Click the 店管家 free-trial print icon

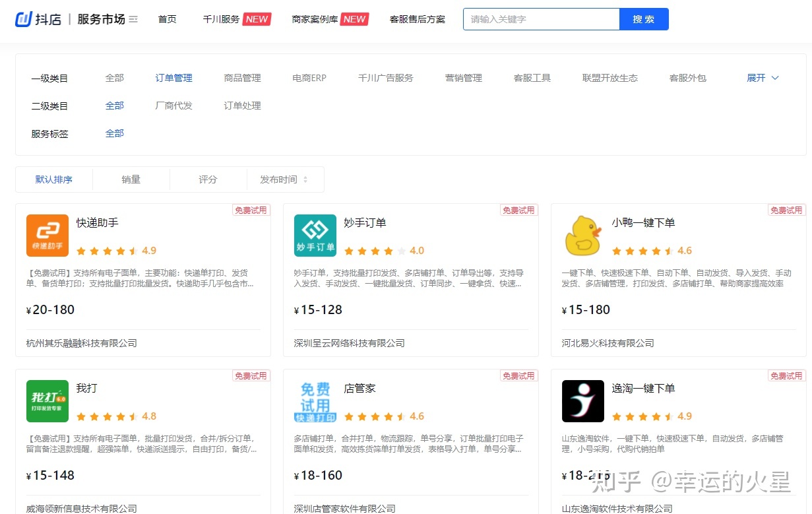pos(315,401)
